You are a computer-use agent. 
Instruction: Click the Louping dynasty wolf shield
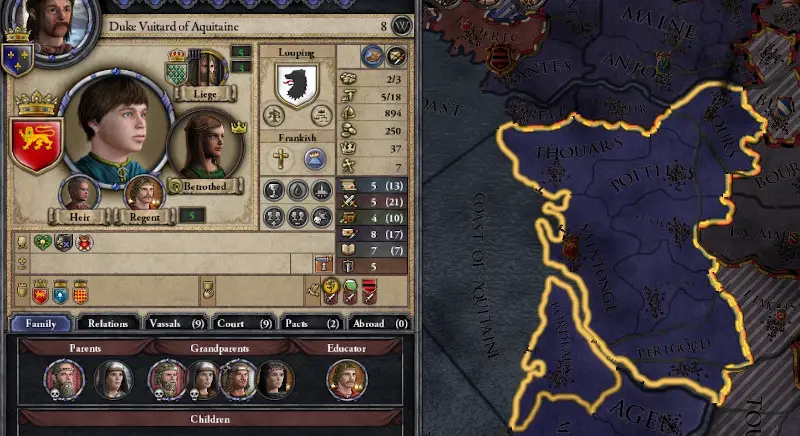click(297, 85)
